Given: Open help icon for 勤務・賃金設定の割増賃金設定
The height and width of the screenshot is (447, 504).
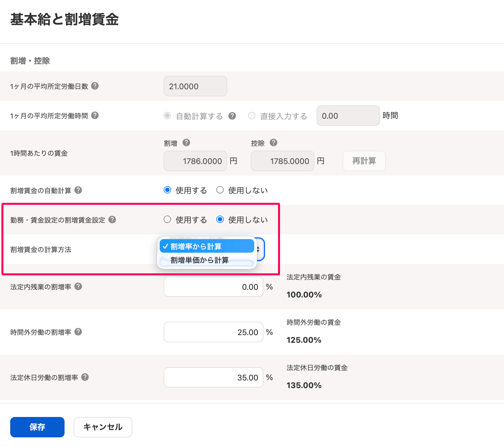Looking at the screenshot, I should [x=112, y=220].
